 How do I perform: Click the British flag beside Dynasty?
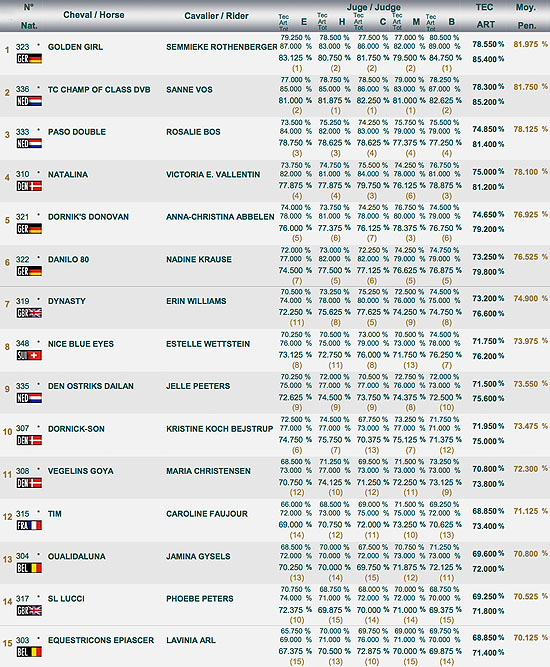29,313
